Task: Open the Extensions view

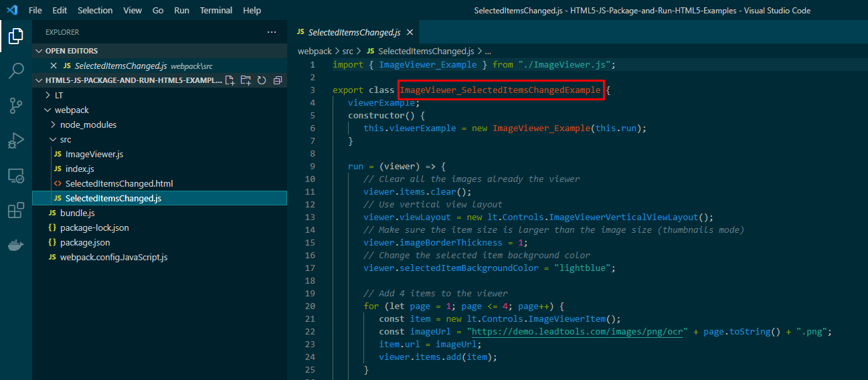Action: tap(16, 211)
